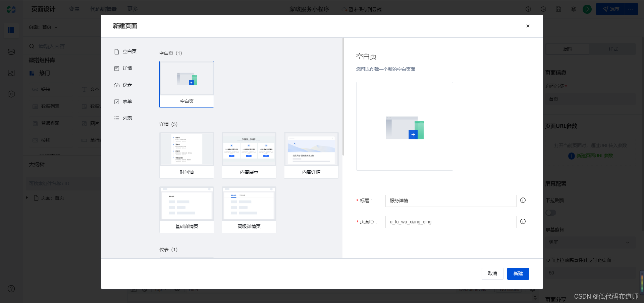644x303 pixels.
Task: Click the touch-bottom distance field with 50
Action: (x=590, y=273)
